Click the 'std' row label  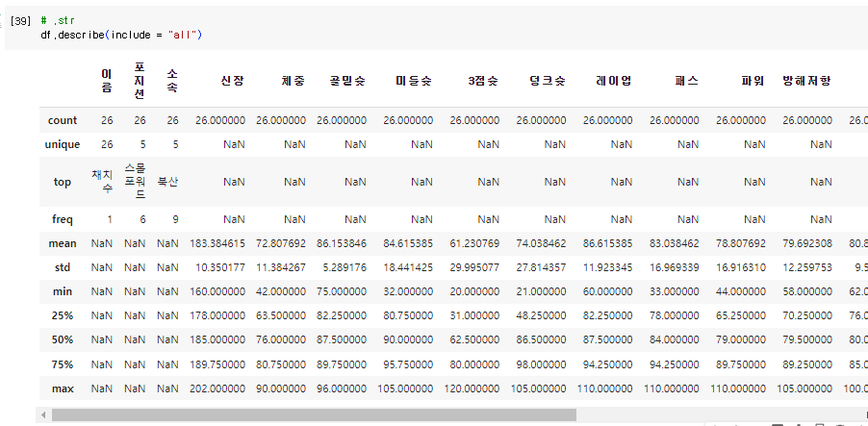[x=63, y=267]
